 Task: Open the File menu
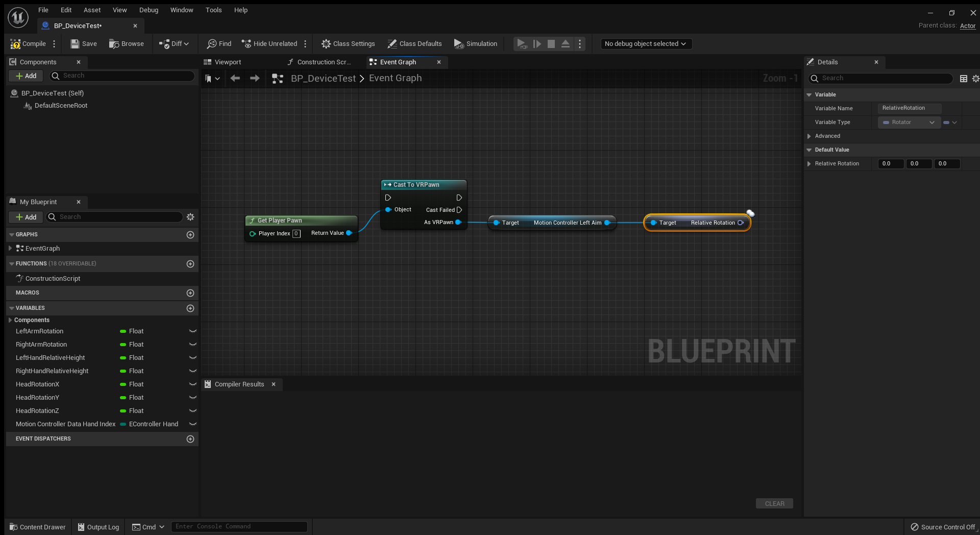point(43,10)
